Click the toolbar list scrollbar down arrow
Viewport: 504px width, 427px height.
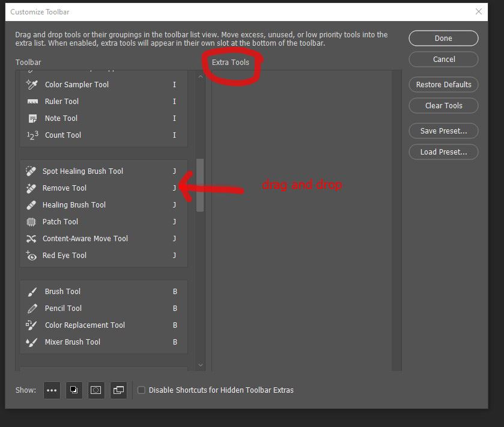coord(200,364)
